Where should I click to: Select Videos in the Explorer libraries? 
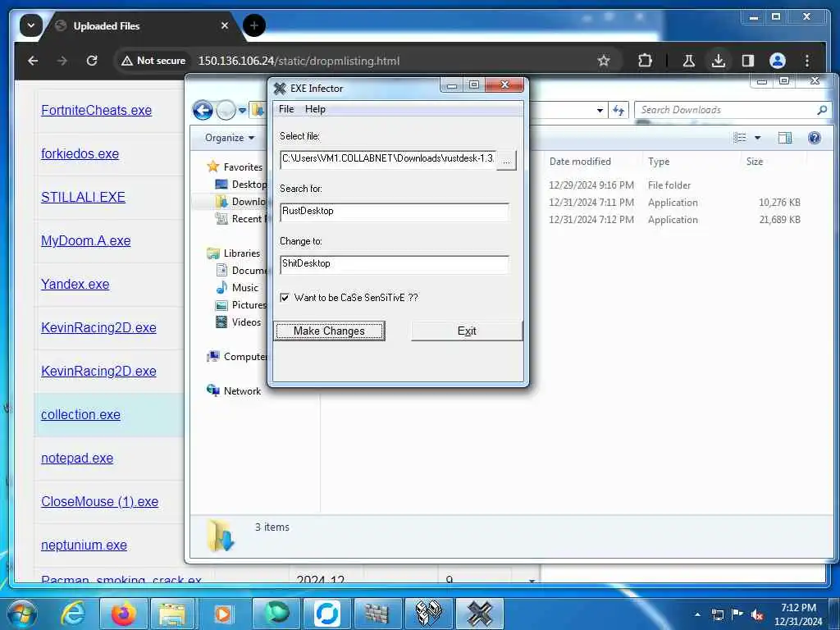click(x=246, y=322)
